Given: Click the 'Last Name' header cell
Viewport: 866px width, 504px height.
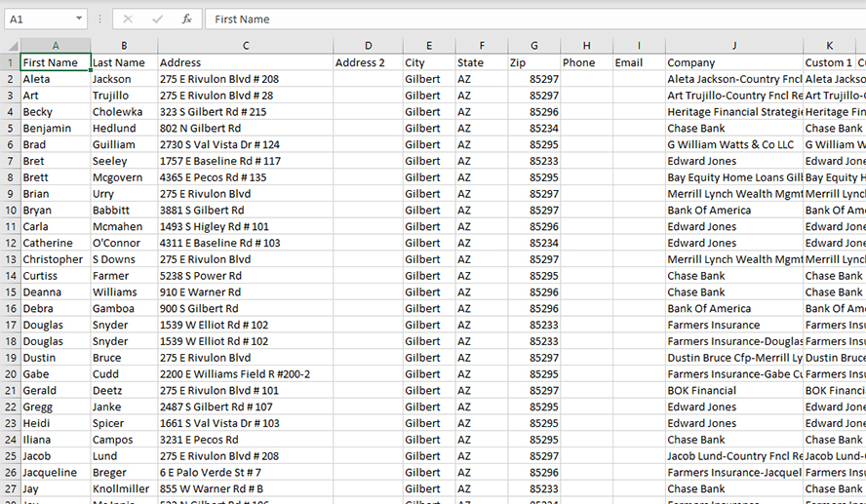Looking at the screenshot, I should (124, 62).
